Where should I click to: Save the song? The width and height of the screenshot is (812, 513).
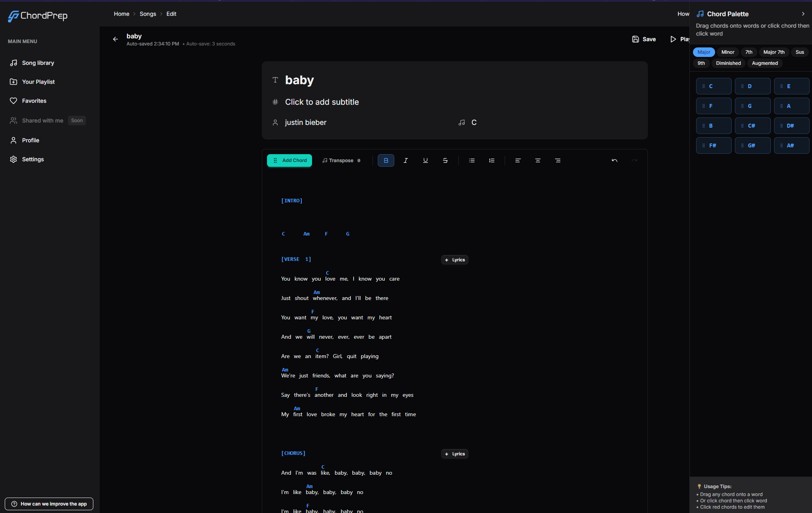pos(644,39)
